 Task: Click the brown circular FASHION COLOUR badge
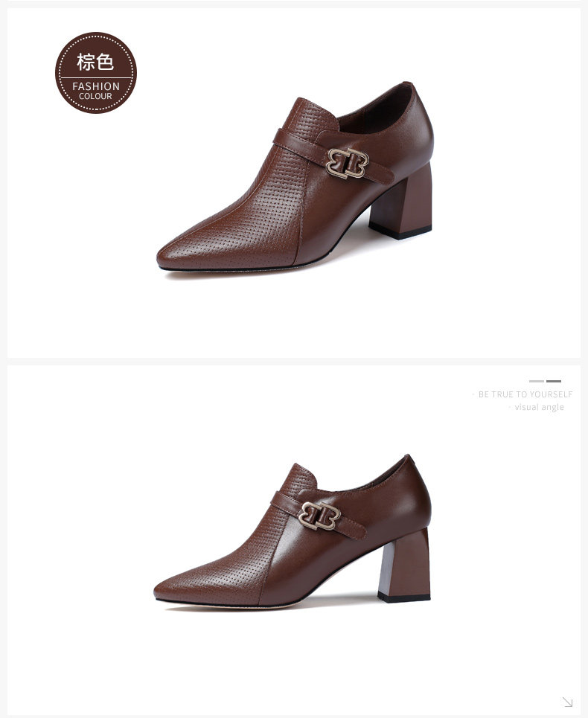(x=96, y=73)
